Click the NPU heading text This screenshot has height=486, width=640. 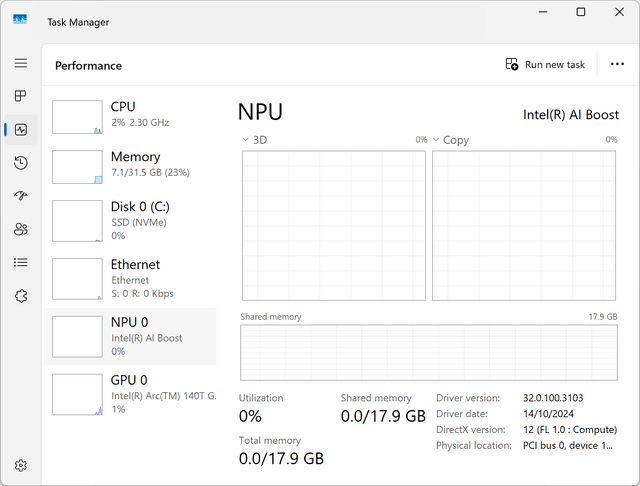click(x=260, y=112)
